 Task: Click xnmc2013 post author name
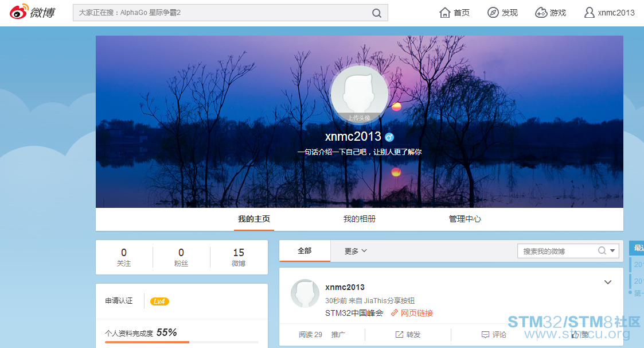(x=345, y=287)
